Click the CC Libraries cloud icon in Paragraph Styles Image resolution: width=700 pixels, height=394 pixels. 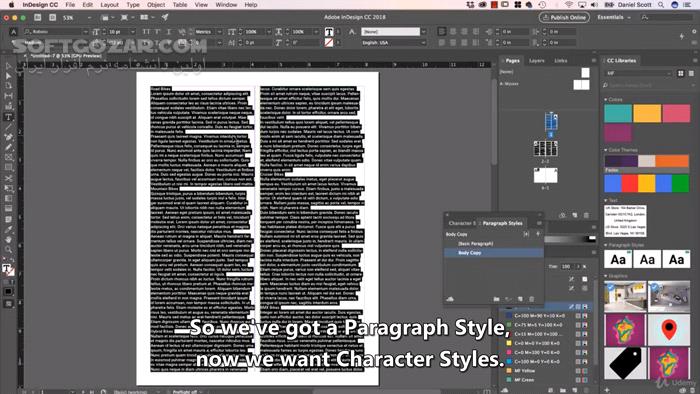(x=450, y=299)
